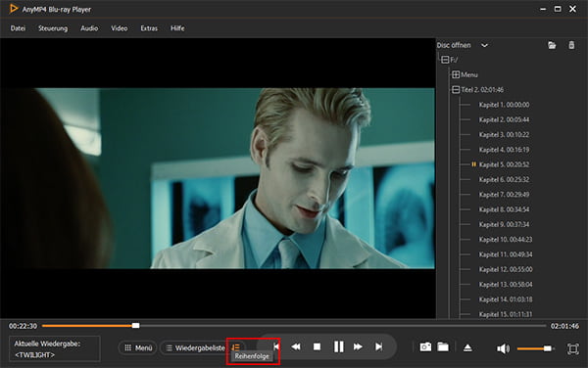This screenshot has height=368, width=588.
Task: Click the open folder icon in playlist panel
Action: pos(552,45)
